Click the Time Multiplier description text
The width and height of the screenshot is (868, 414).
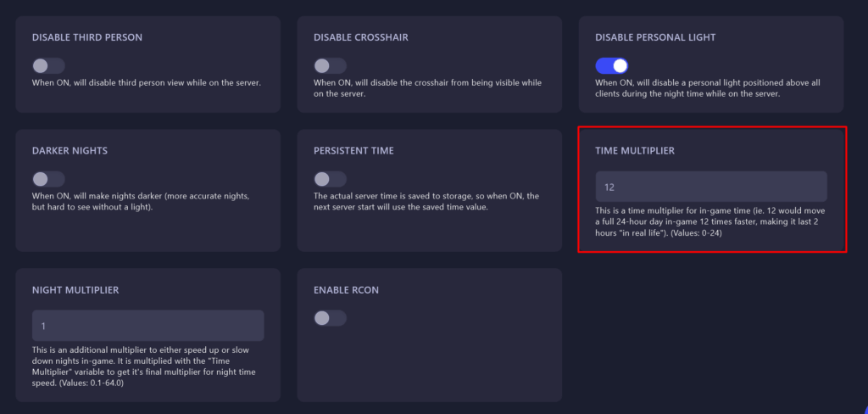coord(710,222)
